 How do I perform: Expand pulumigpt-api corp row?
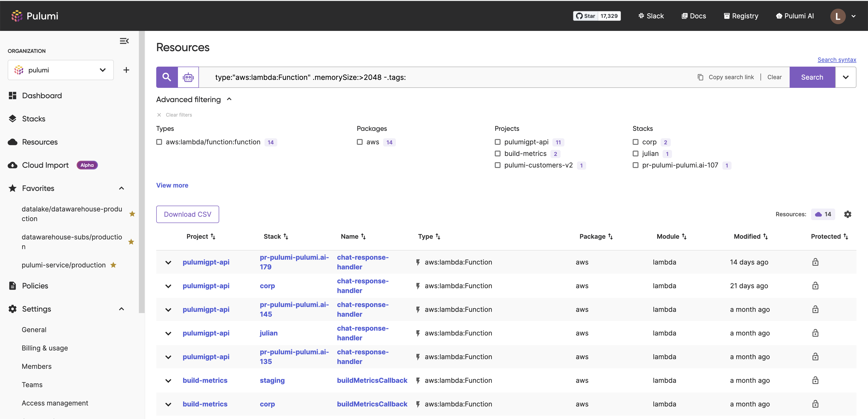168,286
